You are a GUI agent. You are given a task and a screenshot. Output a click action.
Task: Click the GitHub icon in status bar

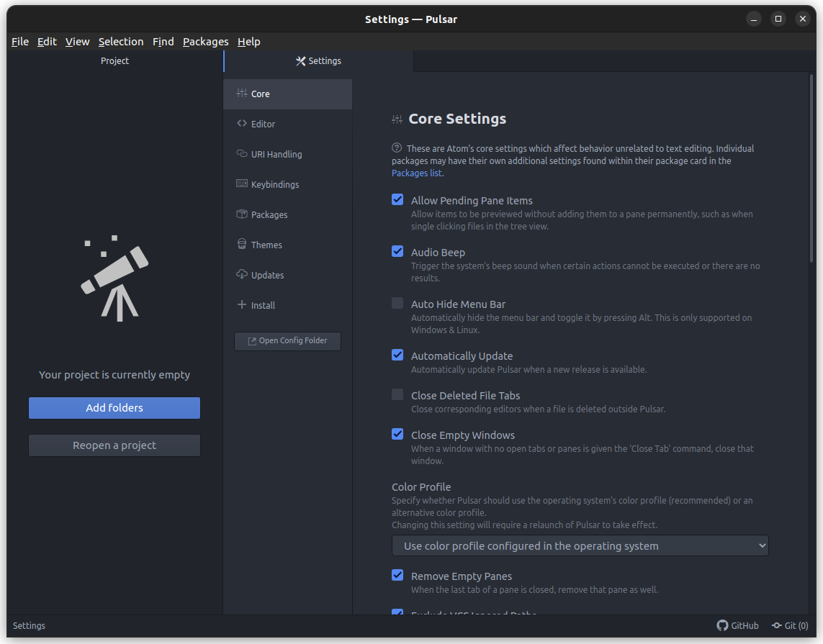pos(726,625)
